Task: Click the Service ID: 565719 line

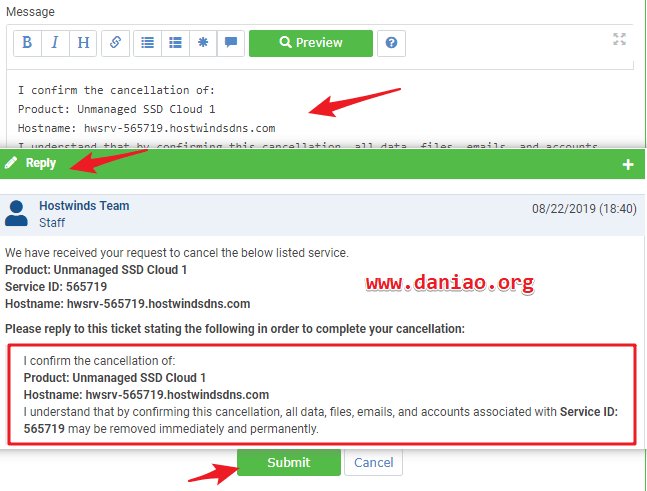Action: pos(56,287)
